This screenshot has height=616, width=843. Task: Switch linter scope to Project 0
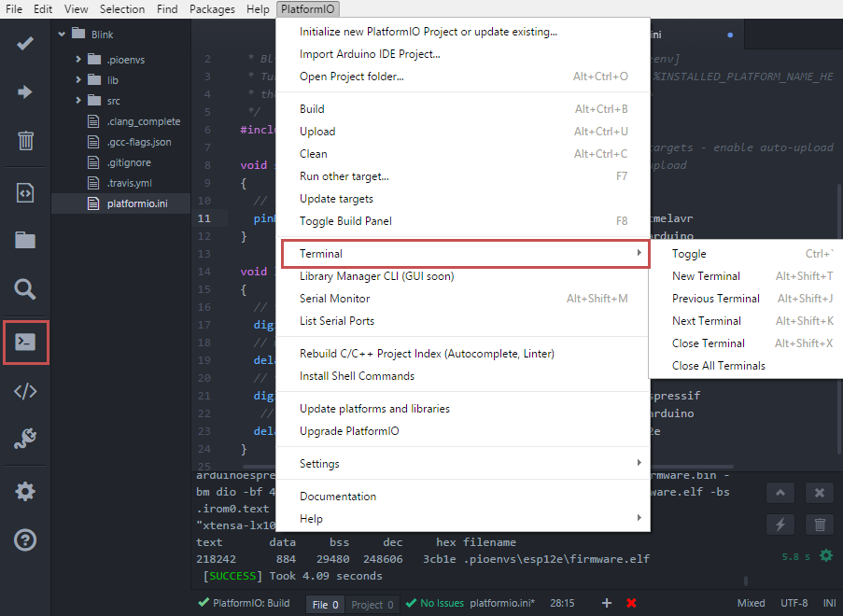[x=372, y=605]
